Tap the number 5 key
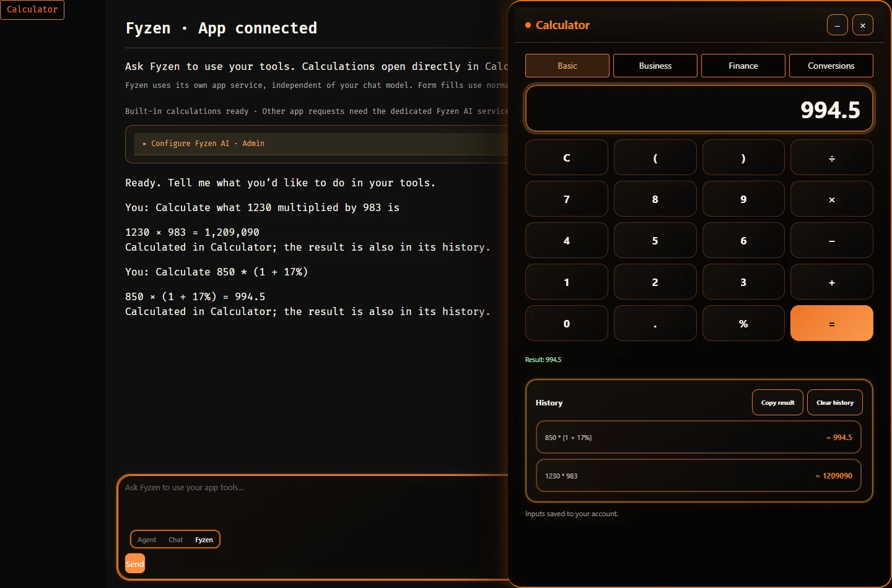This screenshot has height=588, width=892. click(655, 241)
